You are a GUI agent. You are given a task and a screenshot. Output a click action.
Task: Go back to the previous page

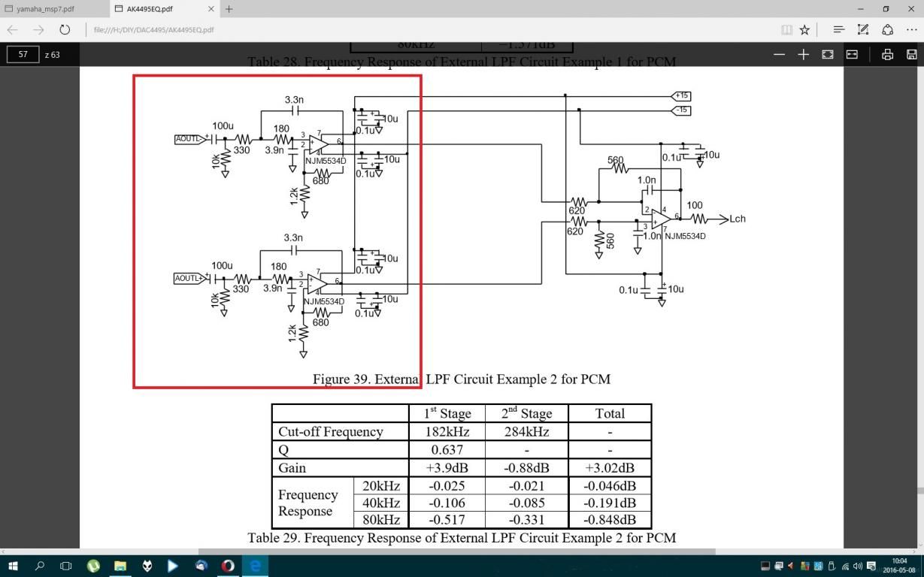coord(13,30)
